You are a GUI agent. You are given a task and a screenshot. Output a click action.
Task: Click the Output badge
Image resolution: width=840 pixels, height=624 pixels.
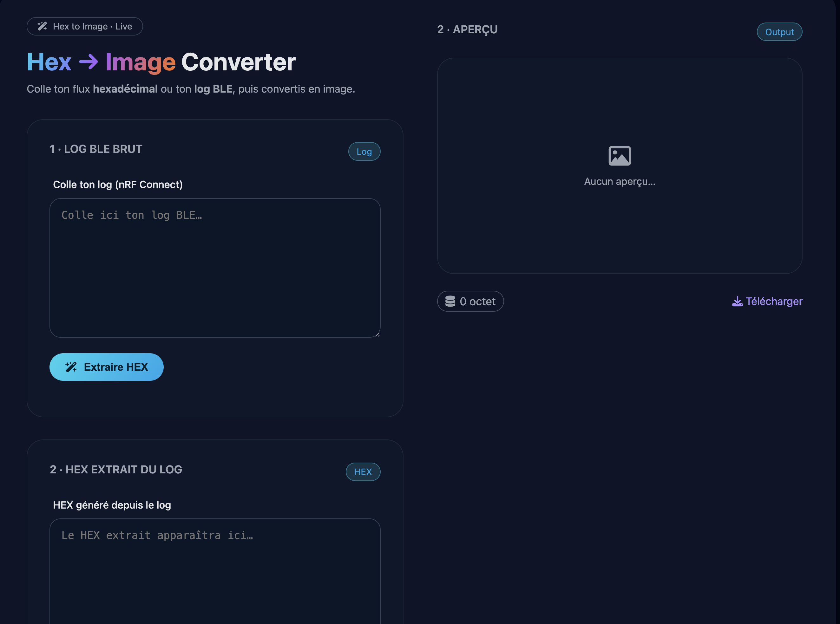tap(779, 32)
